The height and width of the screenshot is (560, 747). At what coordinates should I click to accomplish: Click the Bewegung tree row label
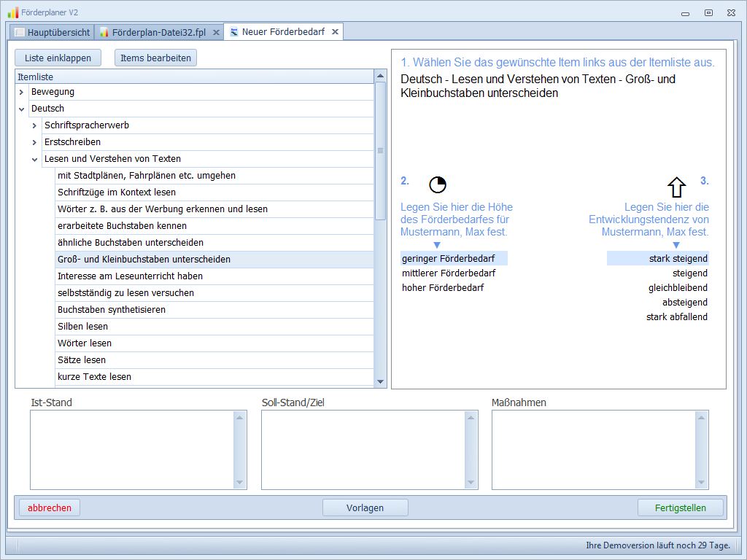click(53, 92)
